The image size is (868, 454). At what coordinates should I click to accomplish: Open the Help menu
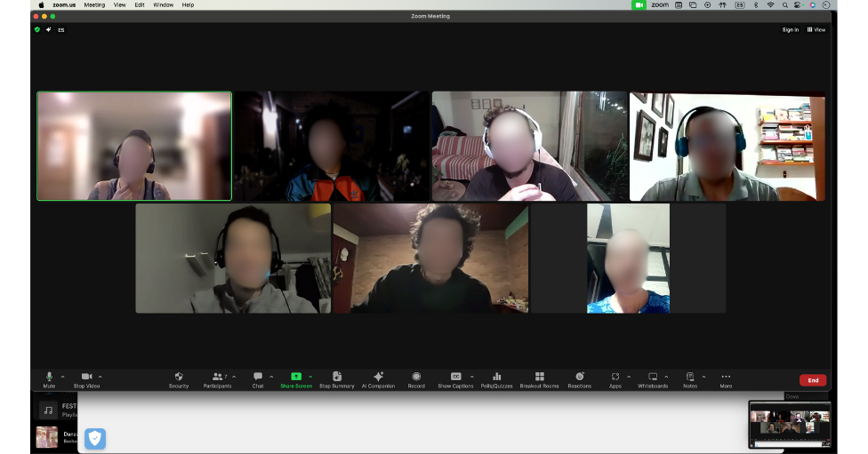click(189, 5)
